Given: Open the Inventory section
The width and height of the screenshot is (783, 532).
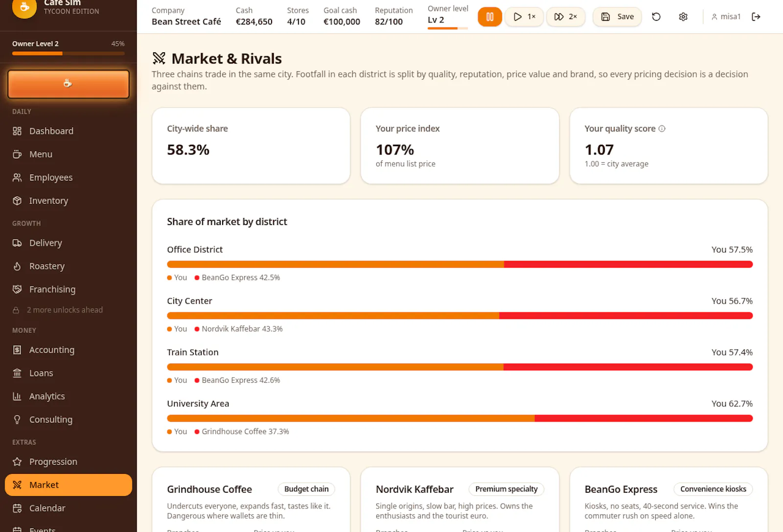Looking at the screenshot, I should click(69, 200).
